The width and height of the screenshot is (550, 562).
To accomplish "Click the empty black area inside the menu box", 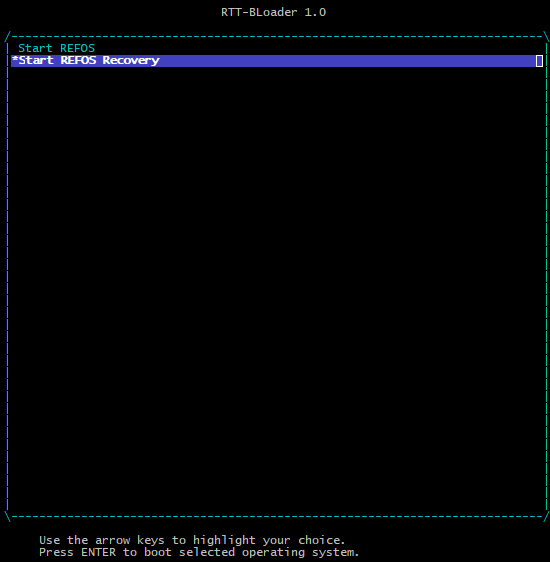I will coord(277,287).
